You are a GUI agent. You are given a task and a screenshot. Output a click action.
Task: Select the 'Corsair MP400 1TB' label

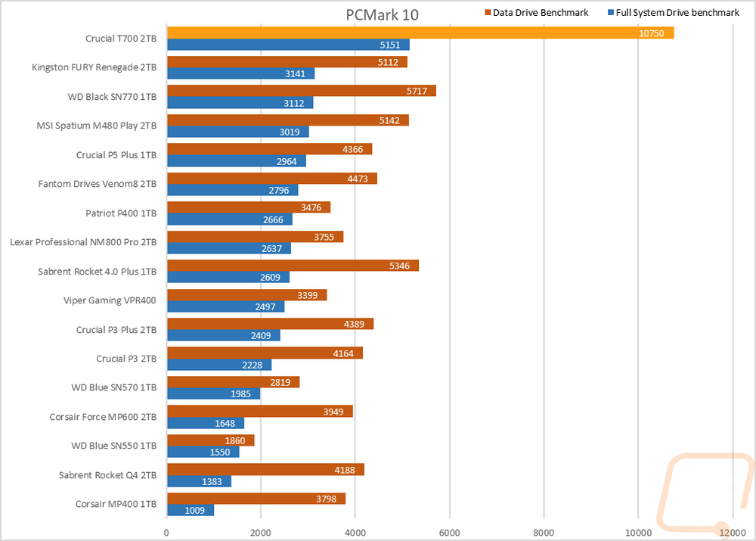[116, 505]
